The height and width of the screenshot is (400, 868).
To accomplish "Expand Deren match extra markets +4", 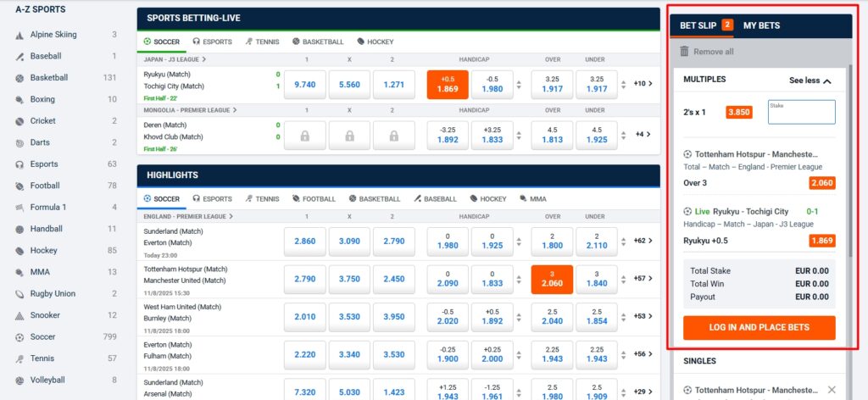I will pyautogui.click(x=643, y=134).
